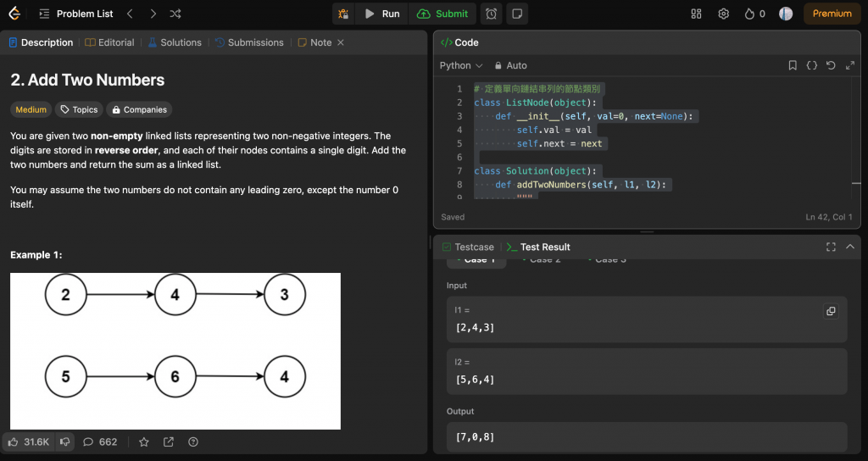Switch to the Submissions tab

(x=249, y=42)
